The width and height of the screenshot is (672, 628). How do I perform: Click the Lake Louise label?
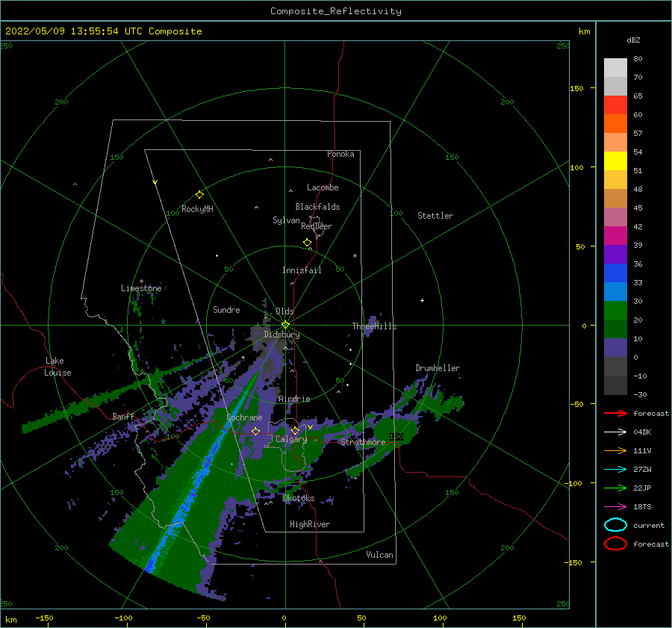click(x=57, y=367)
